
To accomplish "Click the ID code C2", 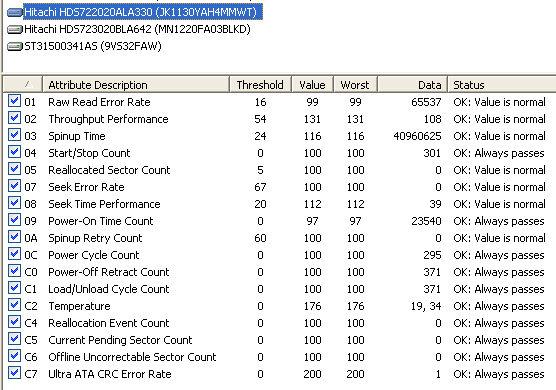I will [x=31, y=306].
